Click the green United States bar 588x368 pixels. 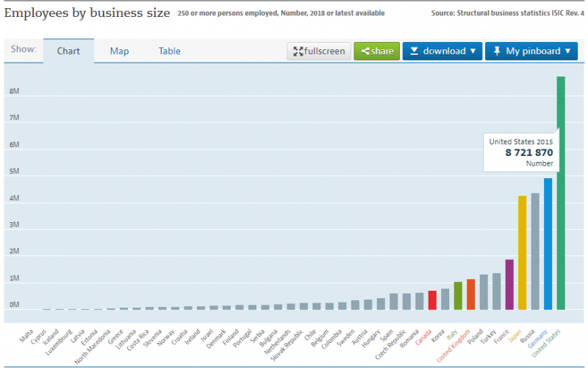coord(561,193)
